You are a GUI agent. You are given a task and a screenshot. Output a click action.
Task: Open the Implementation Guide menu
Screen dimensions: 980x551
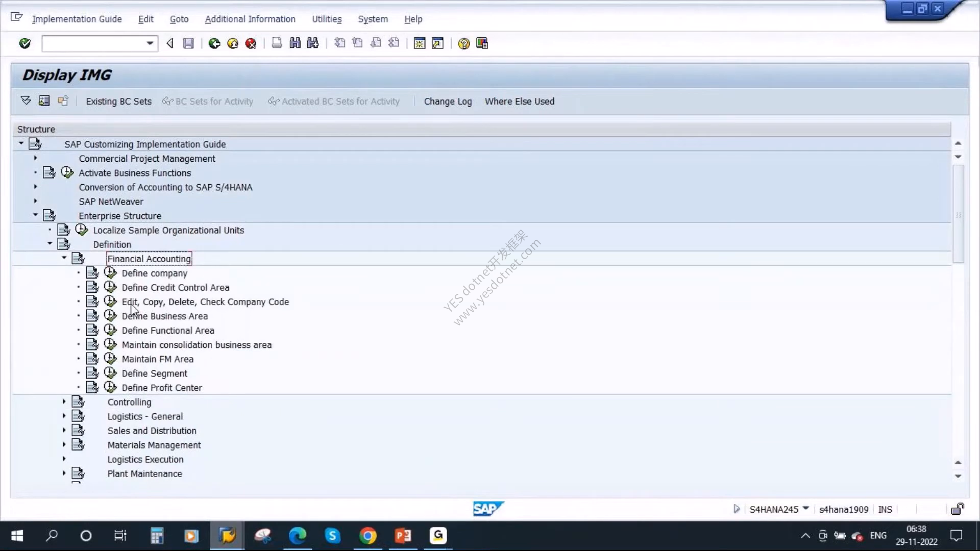[x=77, y=19]
